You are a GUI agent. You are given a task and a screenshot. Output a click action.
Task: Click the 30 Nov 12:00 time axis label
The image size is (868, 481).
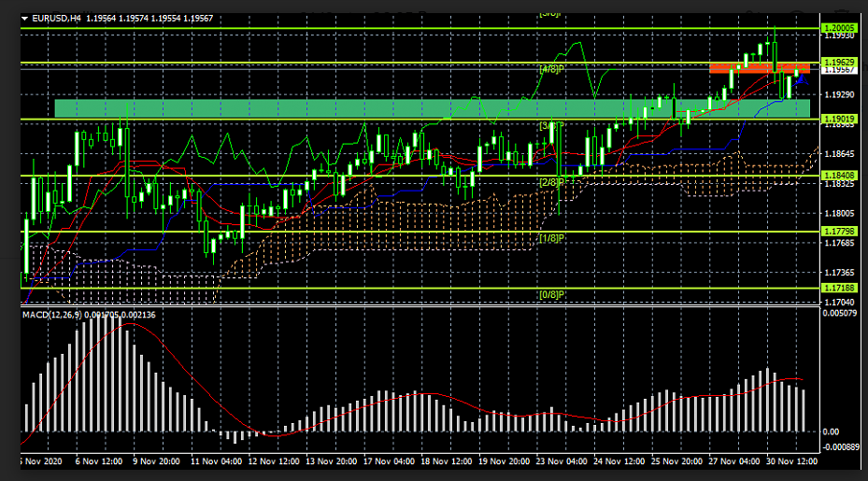(x=792, y=461)
